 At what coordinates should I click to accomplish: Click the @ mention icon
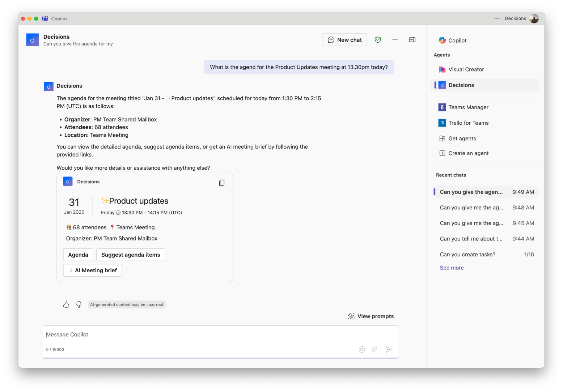click(362, 349)
